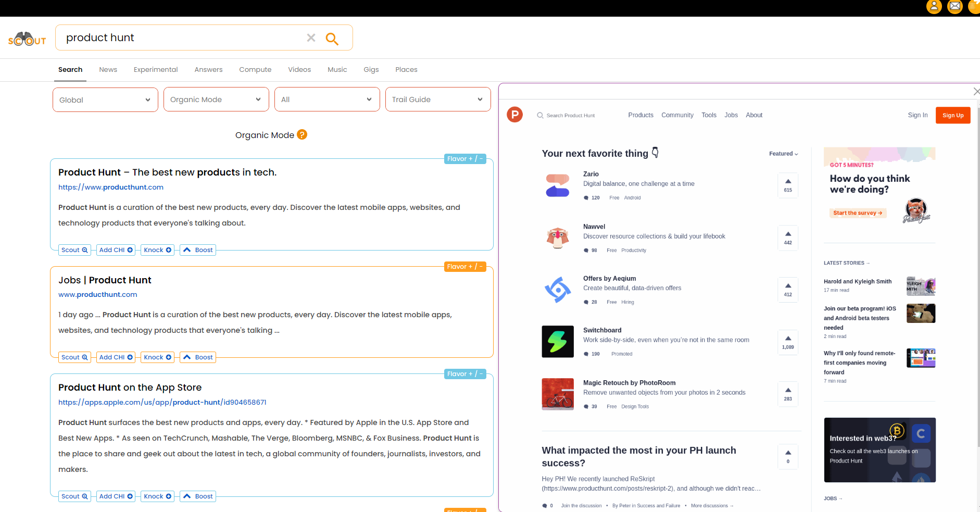980x512 pixels.
Task: Clear the search query with X icon
Action: pos(311,38)
